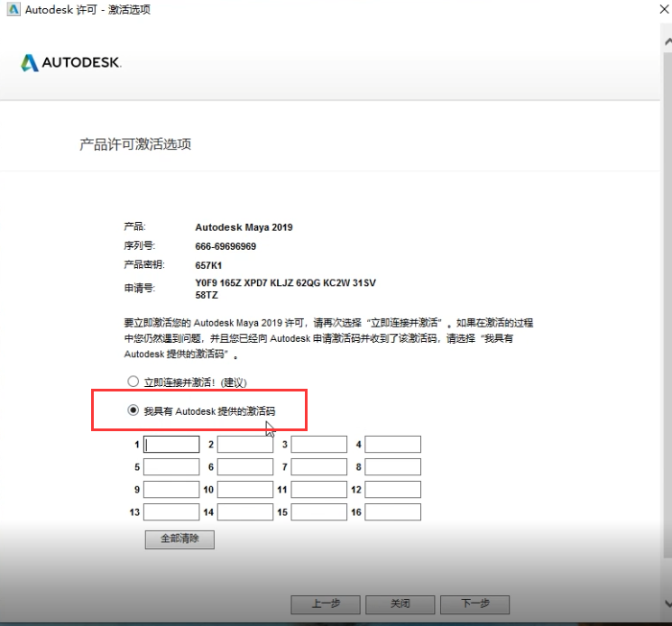Click activation code field 5
The width and height of the screenshot is (672, 626).
click(171, 467)
